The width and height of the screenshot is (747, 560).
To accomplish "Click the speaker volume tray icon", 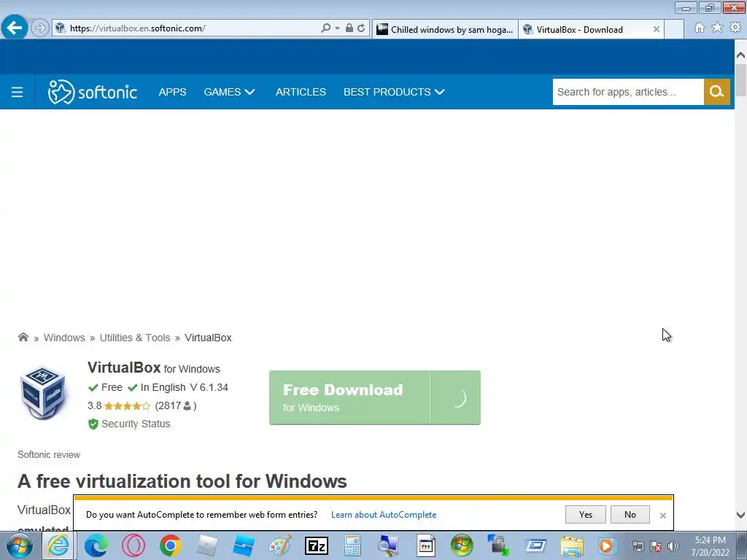I will (x=673, y=546).
